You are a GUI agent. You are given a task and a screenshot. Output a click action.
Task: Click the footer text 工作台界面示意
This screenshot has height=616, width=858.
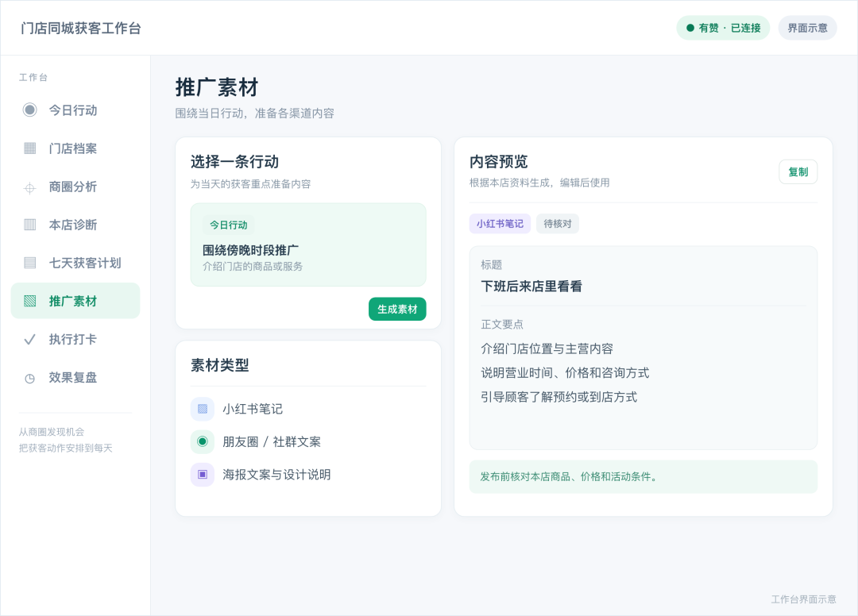click(803, 599)
